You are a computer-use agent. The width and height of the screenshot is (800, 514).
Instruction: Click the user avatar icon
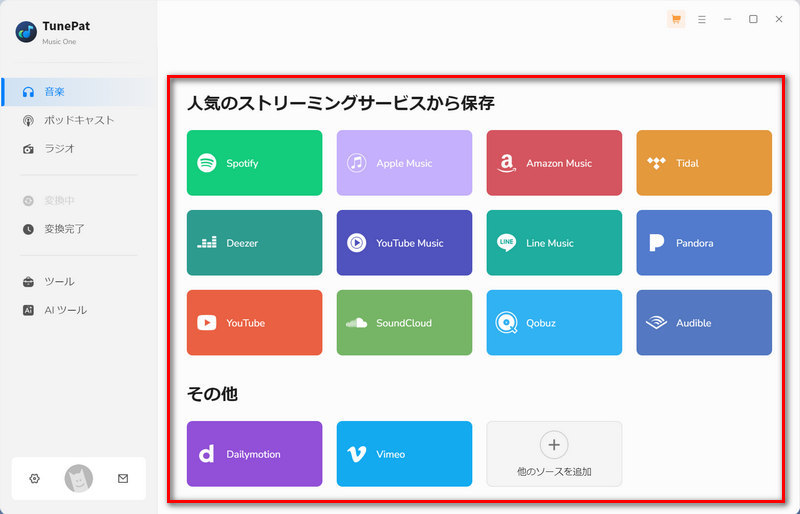tap(79, 479)
